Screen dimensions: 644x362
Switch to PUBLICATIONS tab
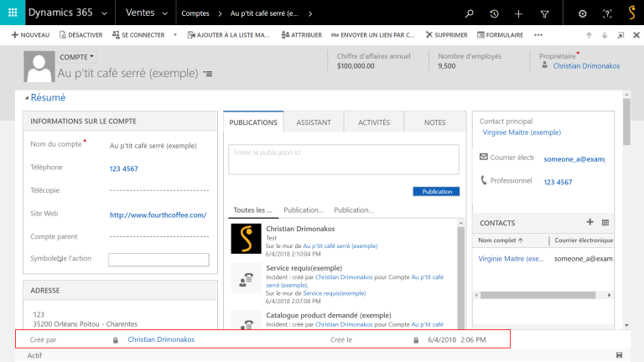tap(253, 122)
